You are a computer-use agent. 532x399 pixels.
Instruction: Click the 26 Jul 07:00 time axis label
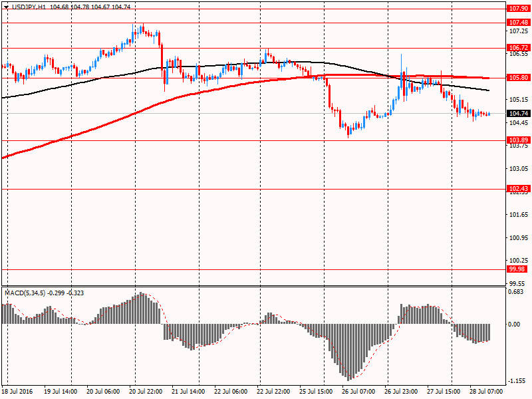coord(358,392)
